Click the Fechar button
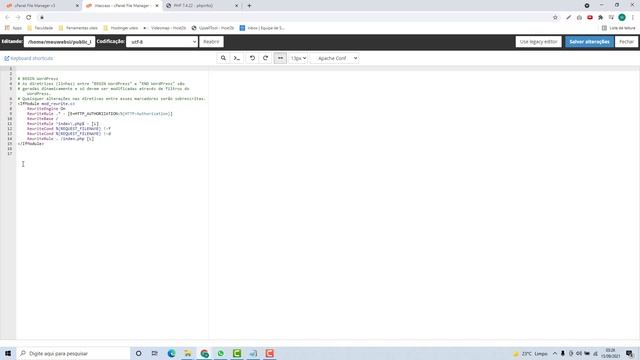The image size is (640, 360). [x=627, y=42]
